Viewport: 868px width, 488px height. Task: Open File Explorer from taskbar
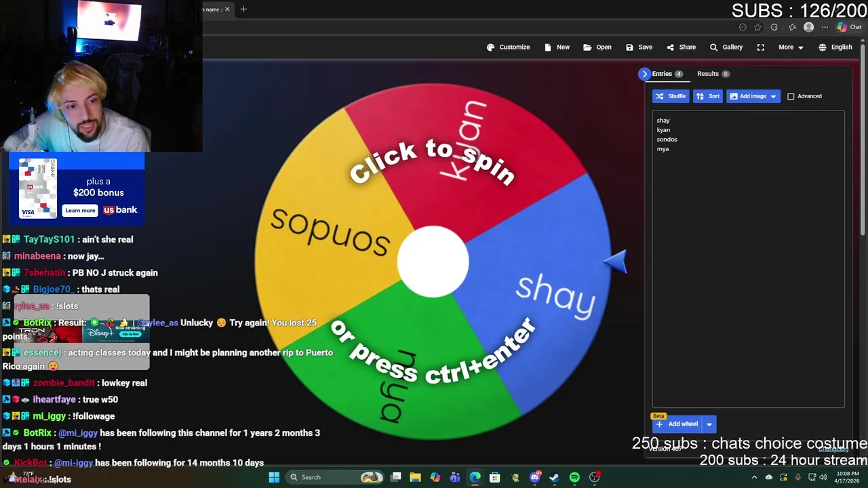415,477
